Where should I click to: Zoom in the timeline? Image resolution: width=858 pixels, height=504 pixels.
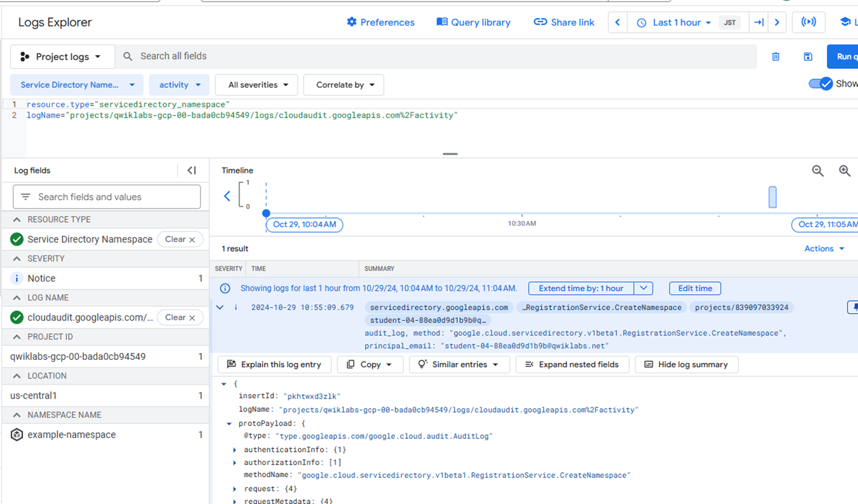pyautogui.click(x=845, y=171)
